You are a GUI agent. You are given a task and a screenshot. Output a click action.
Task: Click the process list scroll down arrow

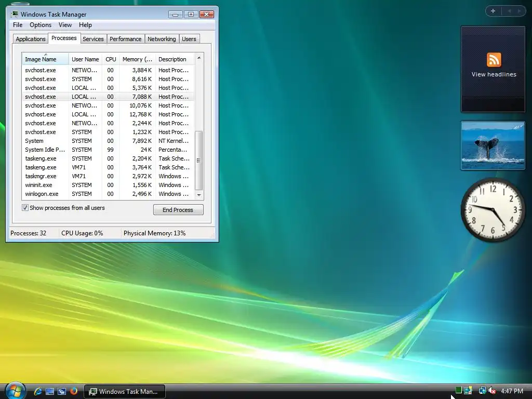tap(199, 195)
